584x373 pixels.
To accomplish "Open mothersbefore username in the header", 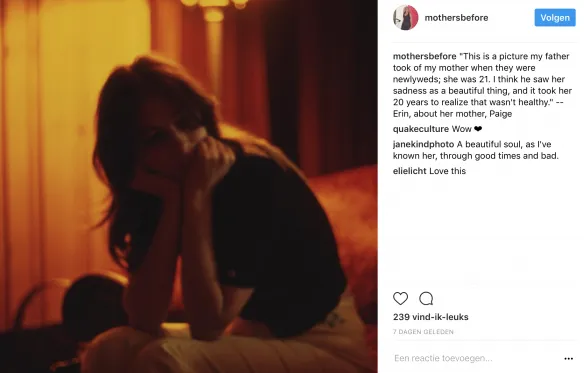I will [456, 18].
